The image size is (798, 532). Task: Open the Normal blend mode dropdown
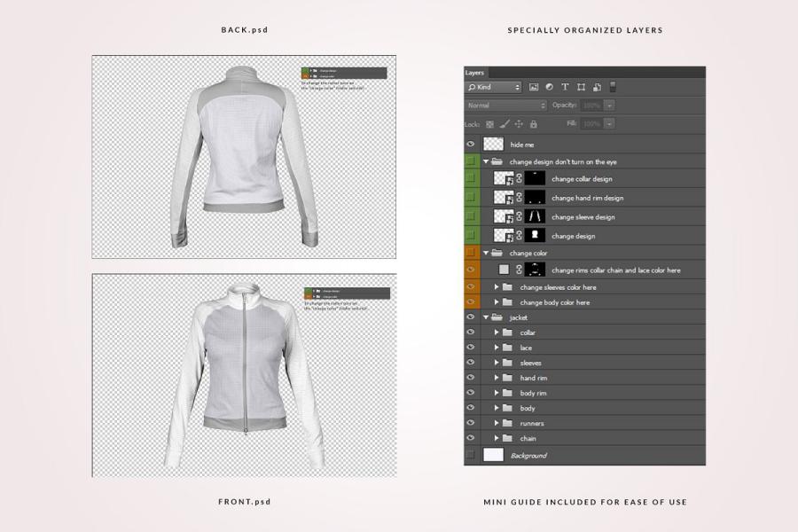click(505, 106)
